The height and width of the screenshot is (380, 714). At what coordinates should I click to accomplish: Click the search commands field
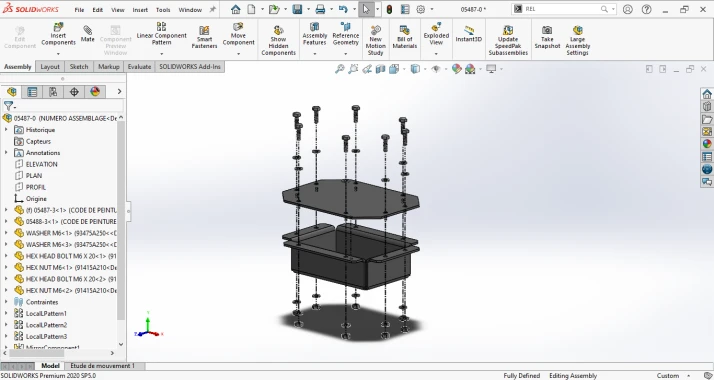562,9
